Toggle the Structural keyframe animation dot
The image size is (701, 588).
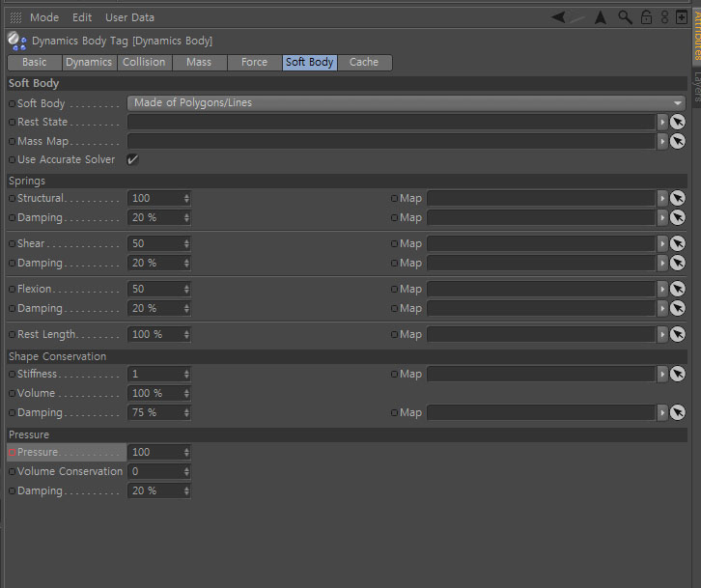point(13,199)
